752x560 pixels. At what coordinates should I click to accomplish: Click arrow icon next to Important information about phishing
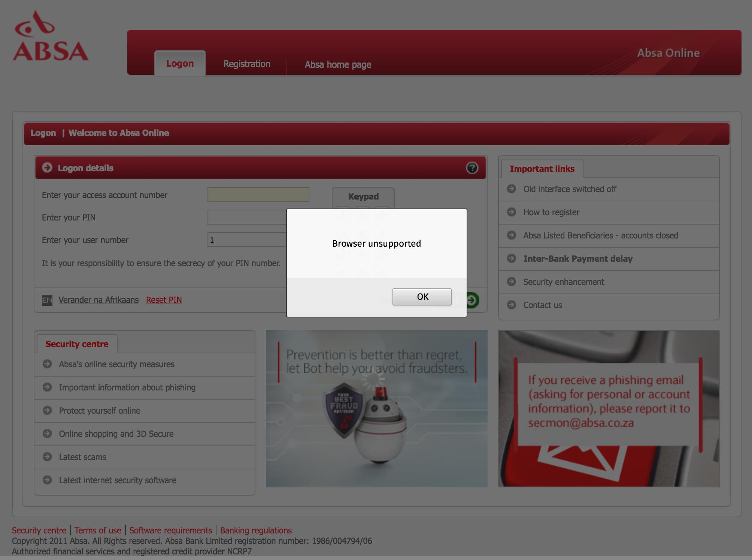coord(47,387)
